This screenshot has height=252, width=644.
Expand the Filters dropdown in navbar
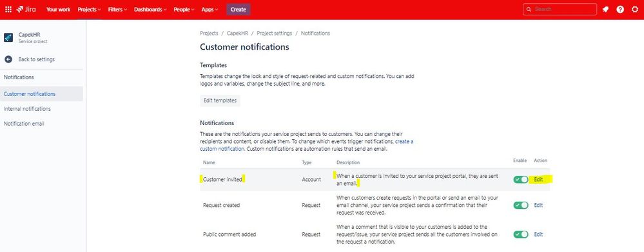point(117,10)
